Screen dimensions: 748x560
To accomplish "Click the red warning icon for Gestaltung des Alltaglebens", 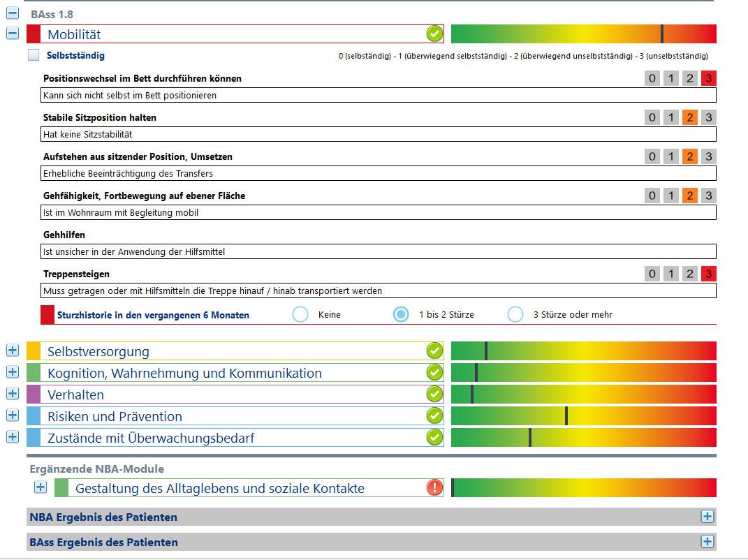I will click(434, 487).
